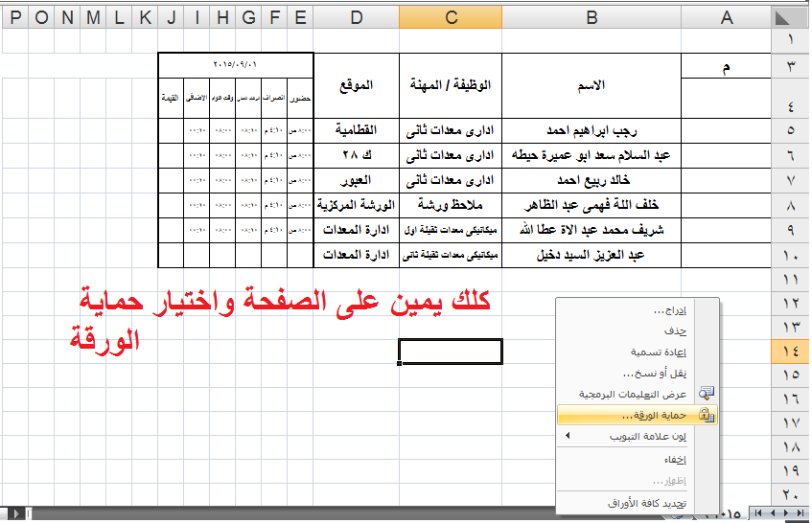Screen dimensions: 812x523
Task: Click the lock icon beside حماية الورقة
Action: point(707,415)
